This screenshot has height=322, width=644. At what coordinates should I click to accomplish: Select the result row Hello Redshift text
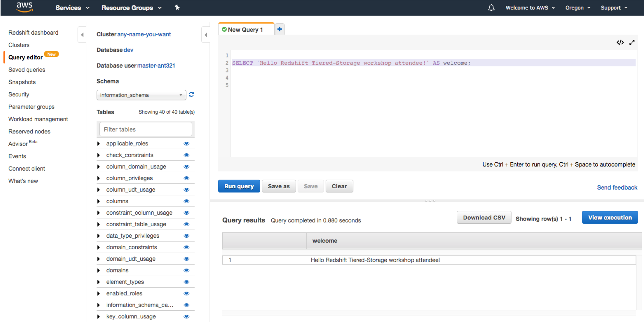[x=375, y=260]
